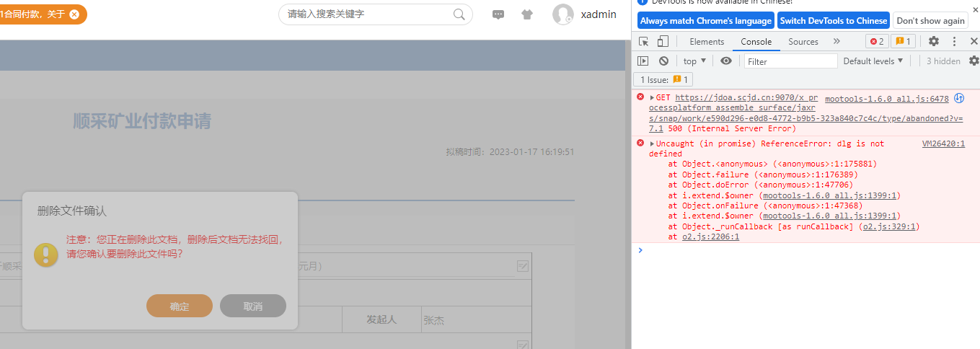The width and height of the screenshot is (980, 349).
Task: Expand the Uncaught ReferenceError entry
Action: [x=652, y=143]
